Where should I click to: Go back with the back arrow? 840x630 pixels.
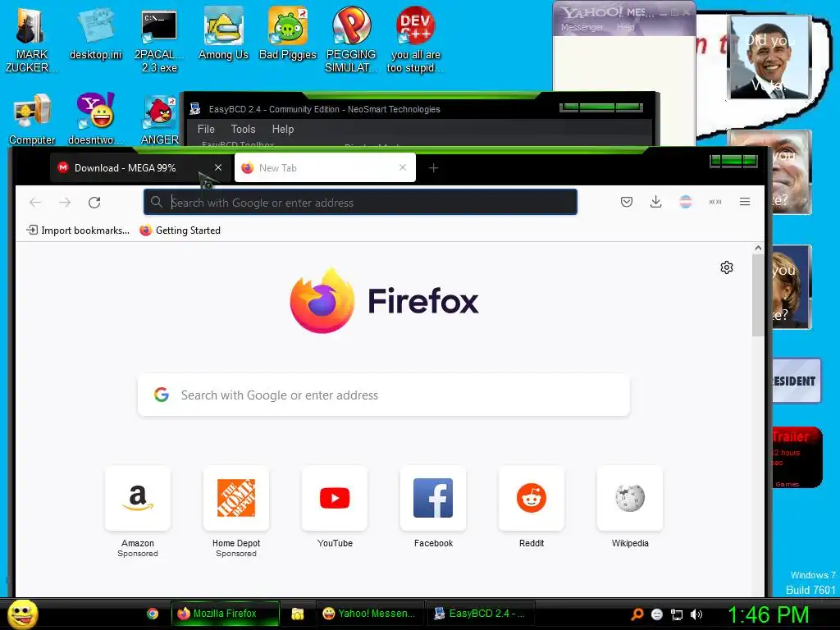point(35,203)
